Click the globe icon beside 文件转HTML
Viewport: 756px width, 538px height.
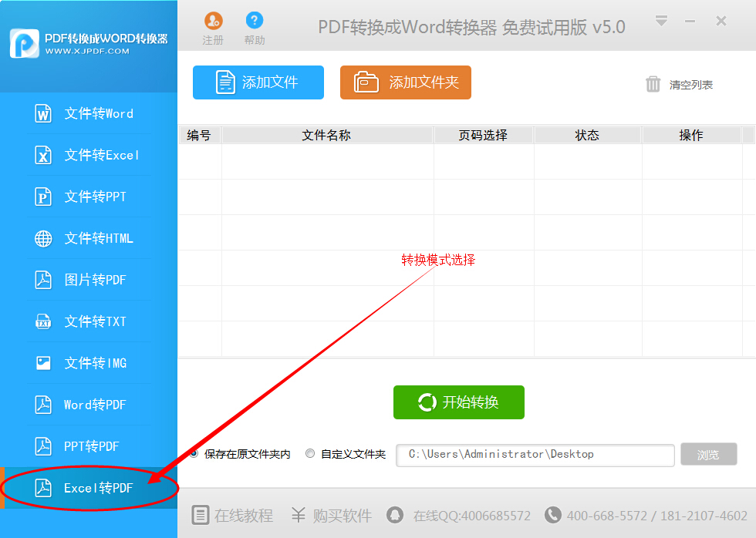point(43,238)
